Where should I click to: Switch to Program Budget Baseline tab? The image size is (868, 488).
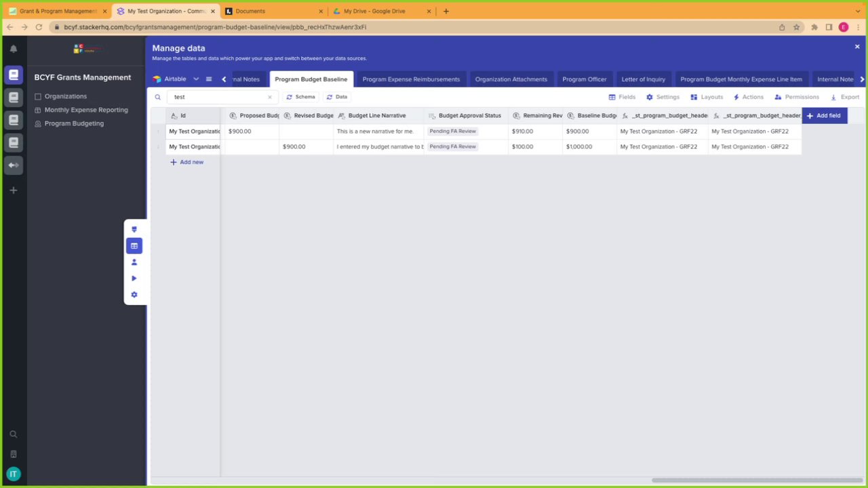311,79
